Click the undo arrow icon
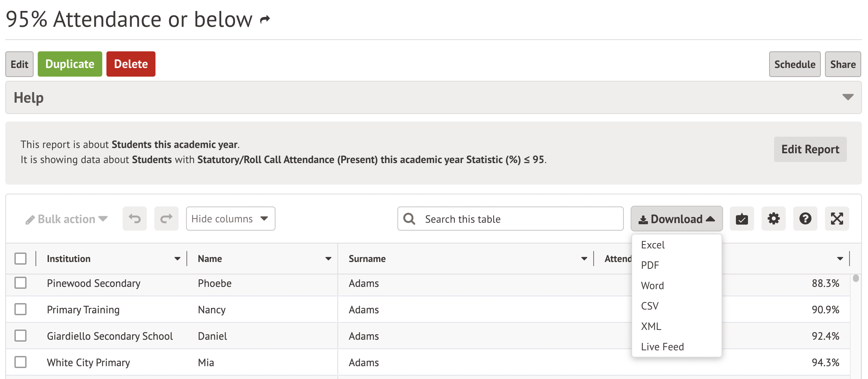The width and height of the screenshot is (868, 379). point(134,219)
